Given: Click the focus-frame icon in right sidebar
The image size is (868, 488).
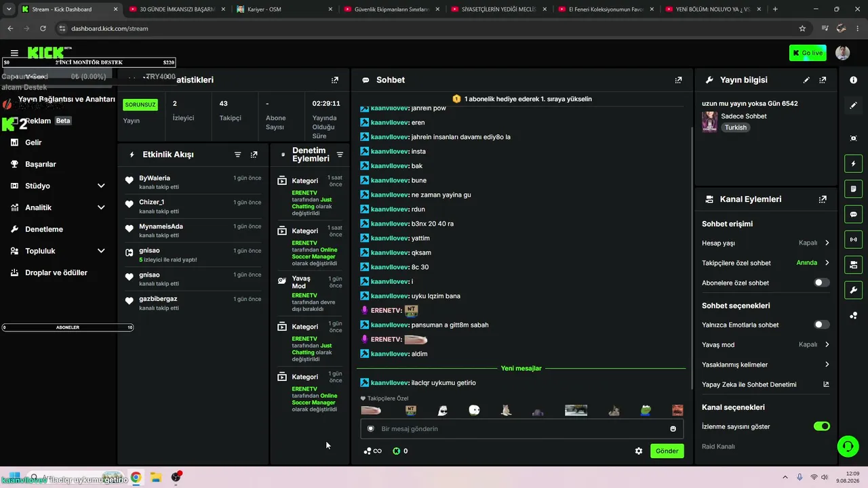Looking at the screenshot, I should [x=853, y=138].
